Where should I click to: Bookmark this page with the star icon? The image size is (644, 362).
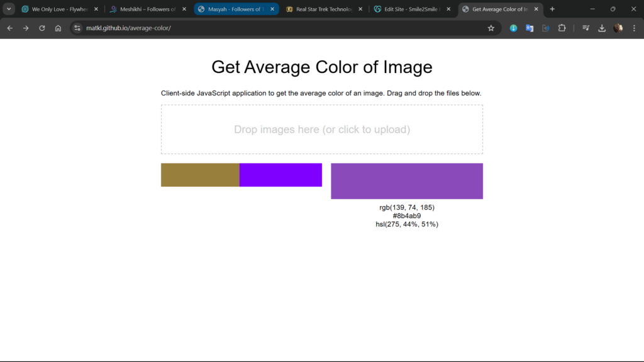tap(491, 28)
